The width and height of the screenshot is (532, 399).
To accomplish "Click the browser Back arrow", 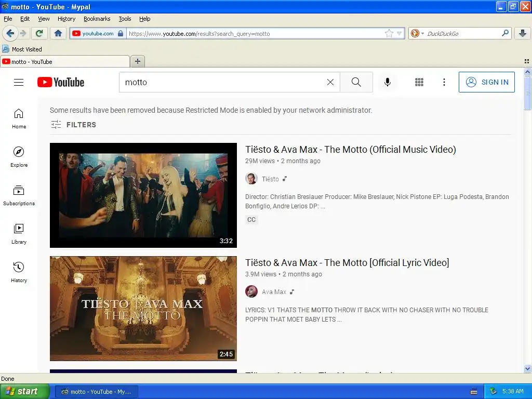I will [x=10, y=33].
